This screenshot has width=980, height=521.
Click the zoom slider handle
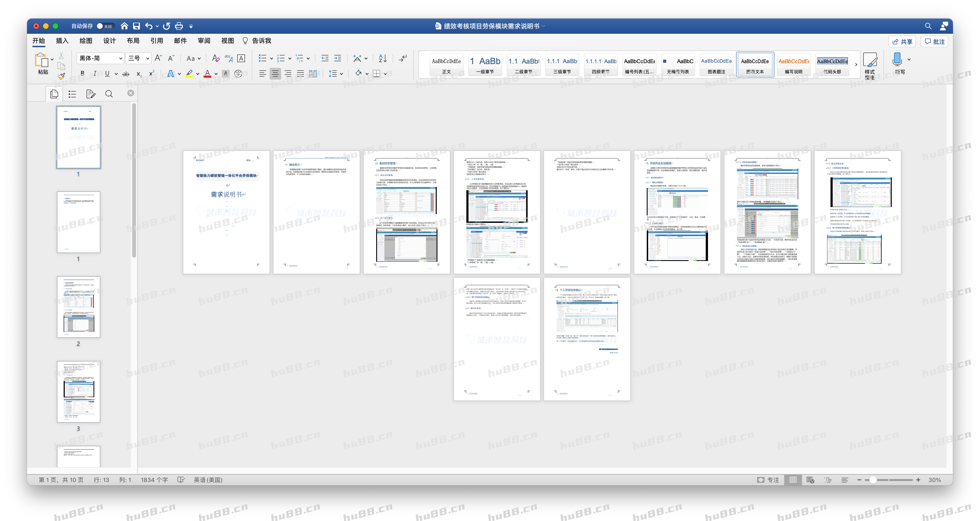873,480
